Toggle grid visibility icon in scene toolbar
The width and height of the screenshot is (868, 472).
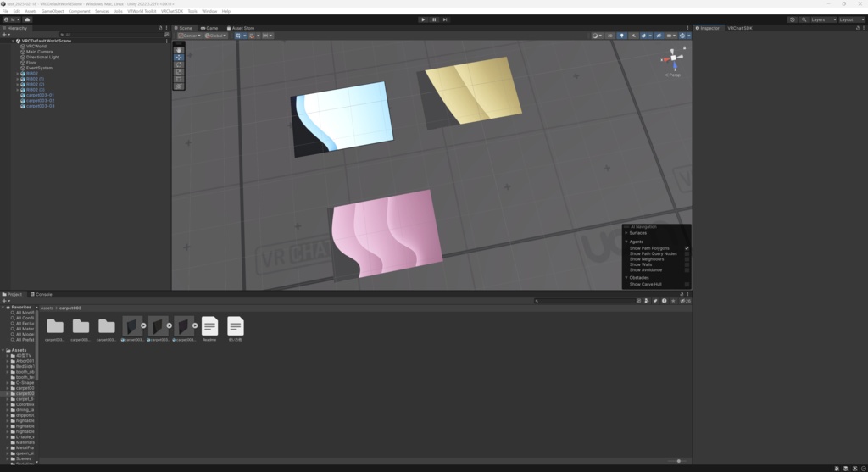click(x=238, y=36)
